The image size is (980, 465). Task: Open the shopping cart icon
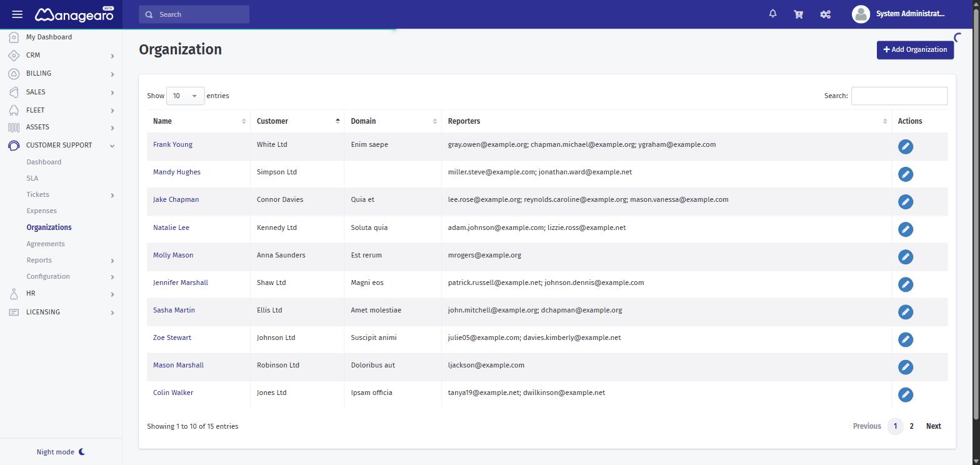pos(798,14)
